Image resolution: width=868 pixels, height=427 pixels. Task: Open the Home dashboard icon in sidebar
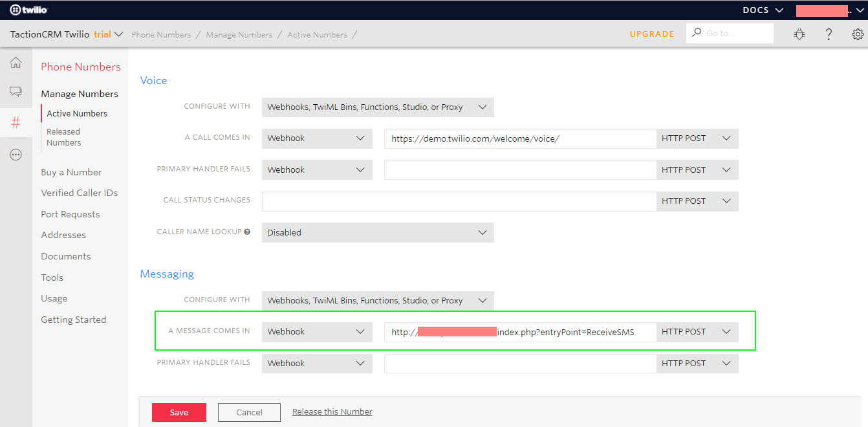(16, 63)
